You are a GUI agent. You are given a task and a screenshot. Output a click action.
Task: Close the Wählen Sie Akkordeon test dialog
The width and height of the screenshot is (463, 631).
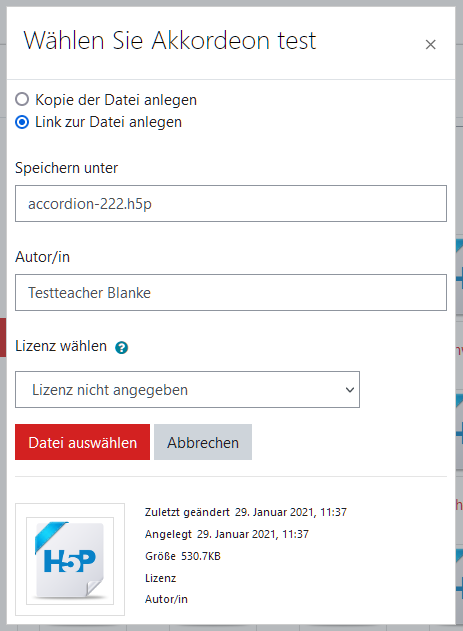point(430,45)
